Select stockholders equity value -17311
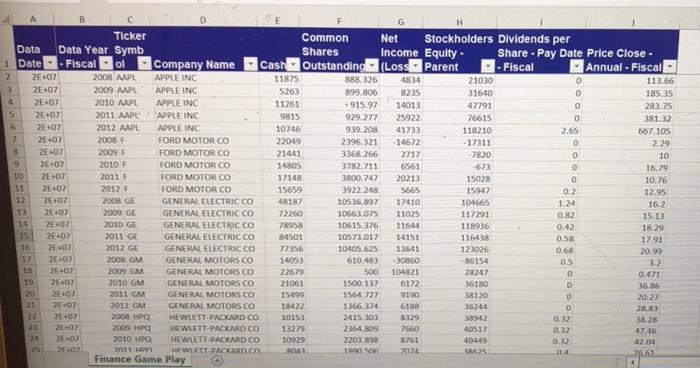Viewport: 700px width, 368px height. pyautogui.click(x=475, y=143)
